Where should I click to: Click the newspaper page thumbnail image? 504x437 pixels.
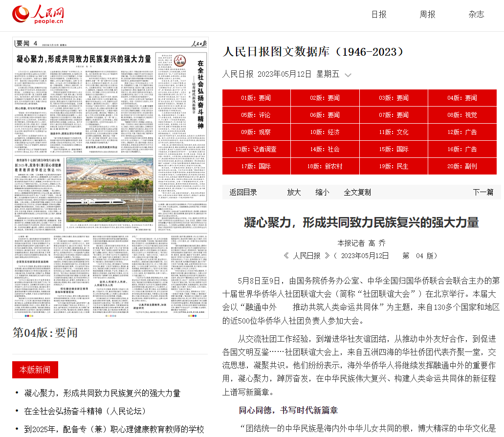click(110, 178)
